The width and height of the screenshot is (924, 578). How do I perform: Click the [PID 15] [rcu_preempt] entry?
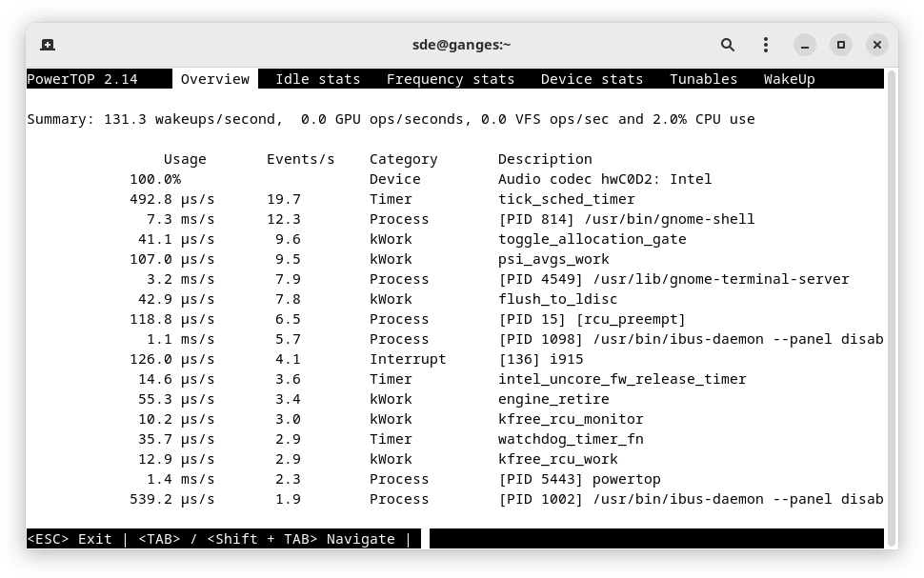(592, 319)
